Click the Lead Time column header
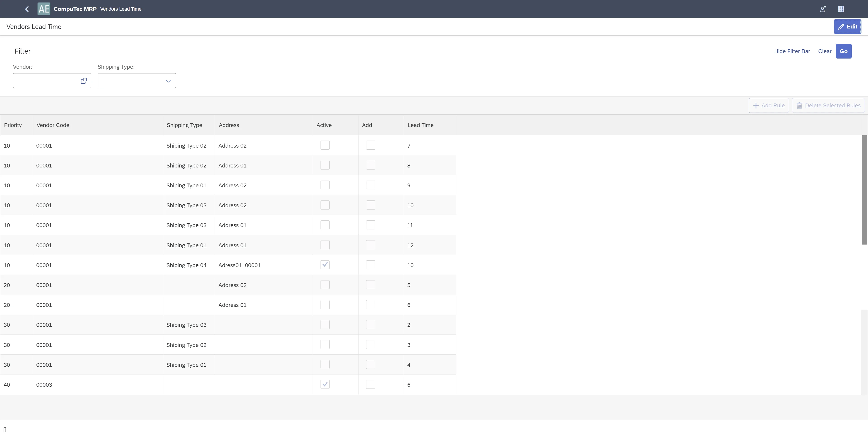Viewport: 868px width, 438px height. click(420, 125)
